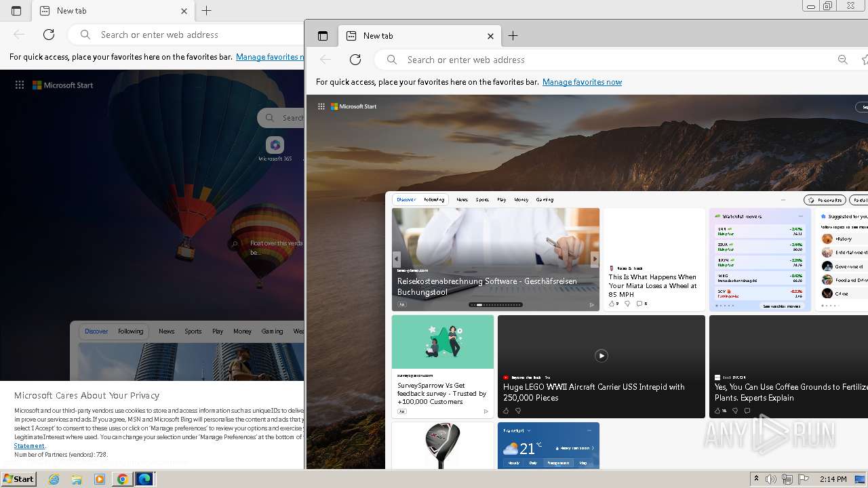Image resolution: width=868 pixels, height=488 pixels.
Task: Open tab actions menu in front Edge window
Action: [x=323, y=36]
